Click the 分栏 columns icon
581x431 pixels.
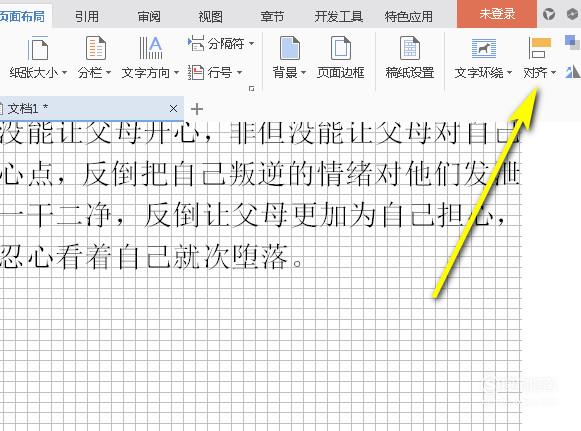[x=96, y=48]
